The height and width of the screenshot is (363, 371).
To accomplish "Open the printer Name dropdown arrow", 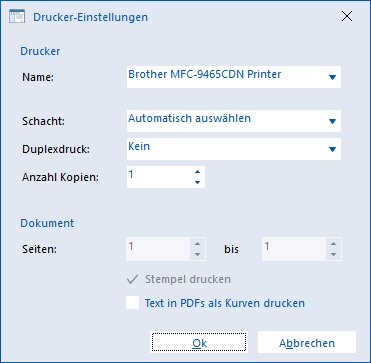I will [x=332, y=77].
